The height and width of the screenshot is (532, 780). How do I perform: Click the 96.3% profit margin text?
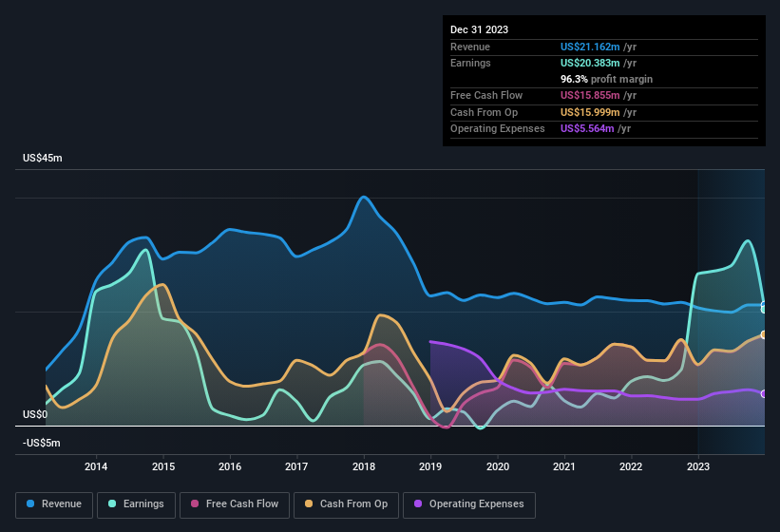pyautogui.click(x=606, y=79)
